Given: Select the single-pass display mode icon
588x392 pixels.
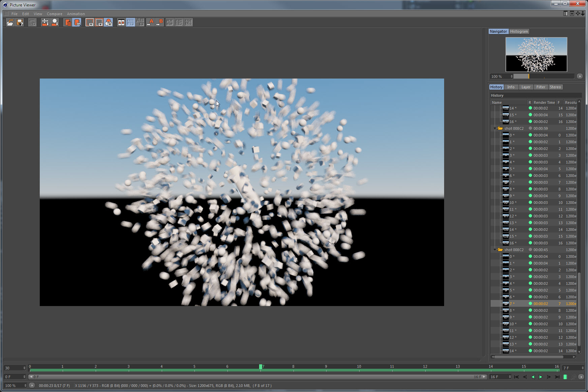Looking at the screenshot, I should [x=99, y=23].
